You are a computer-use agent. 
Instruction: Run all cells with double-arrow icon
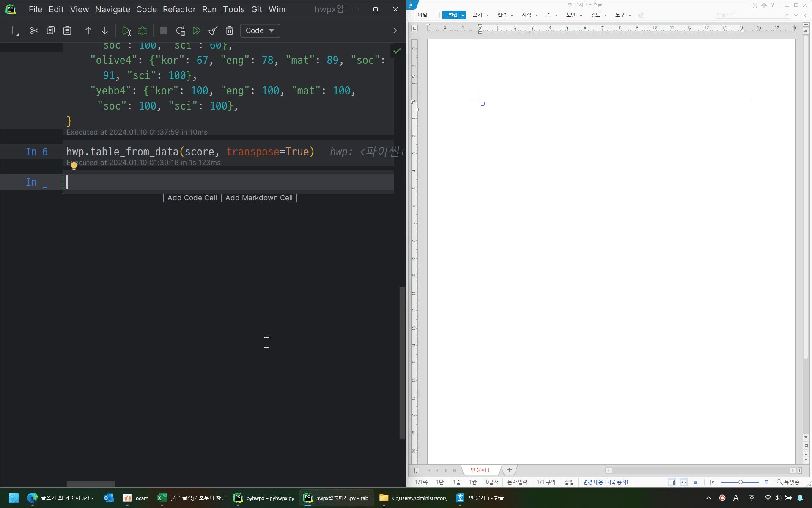(x=197, y=30)
